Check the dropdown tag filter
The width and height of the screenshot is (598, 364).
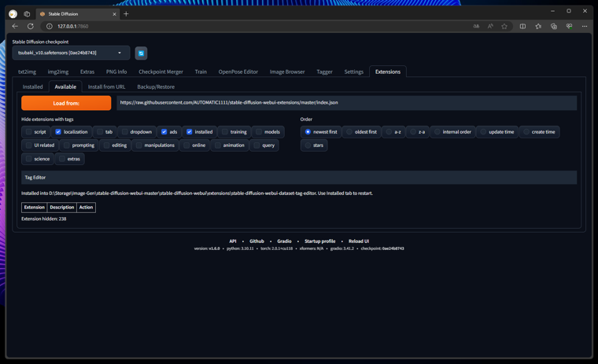(124, 132)
